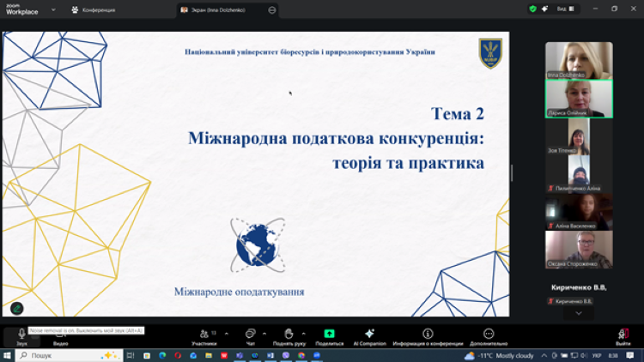Open the Windows Start menu

coord(7,355)
